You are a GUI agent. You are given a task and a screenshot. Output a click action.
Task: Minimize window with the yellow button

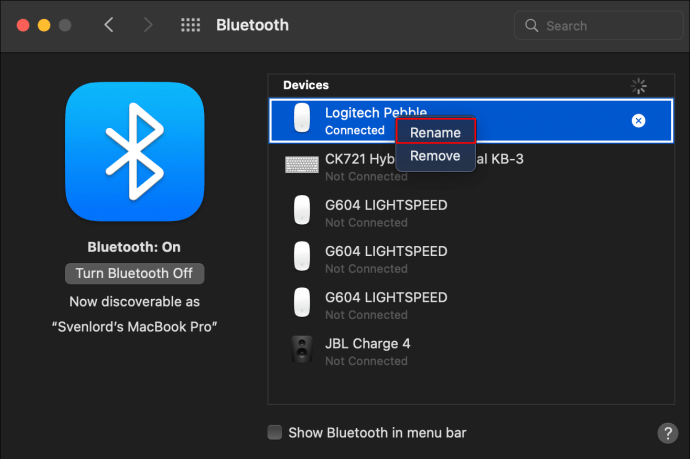click(44, 25)
